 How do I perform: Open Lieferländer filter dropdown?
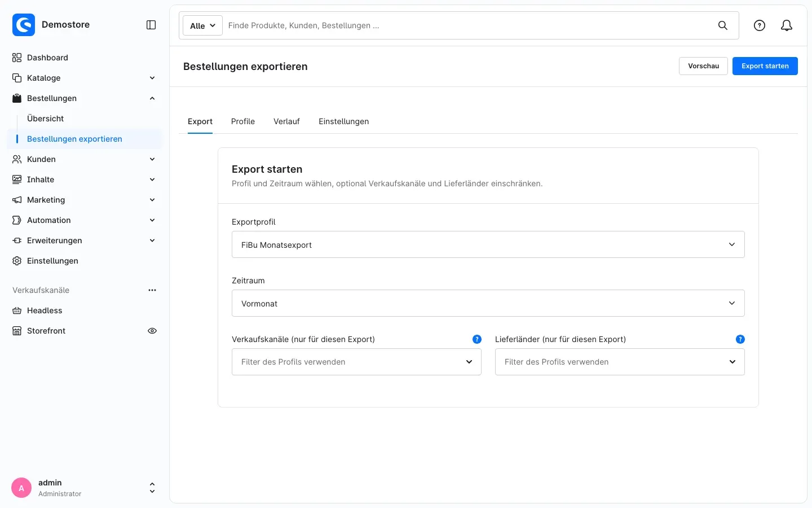620,362
